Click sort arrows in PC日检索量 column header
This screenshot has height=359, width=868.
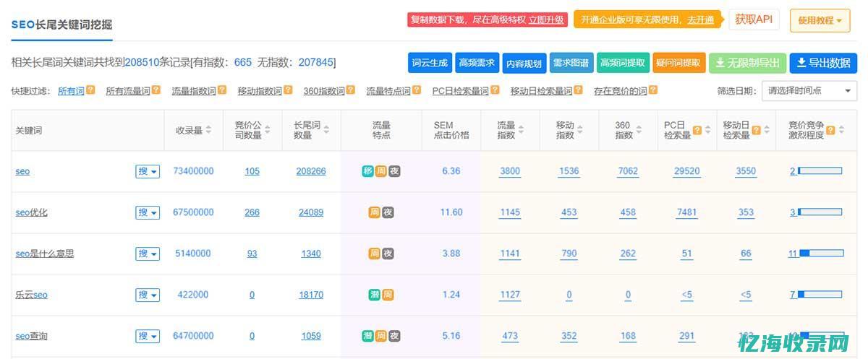click(x=707, y=131)
